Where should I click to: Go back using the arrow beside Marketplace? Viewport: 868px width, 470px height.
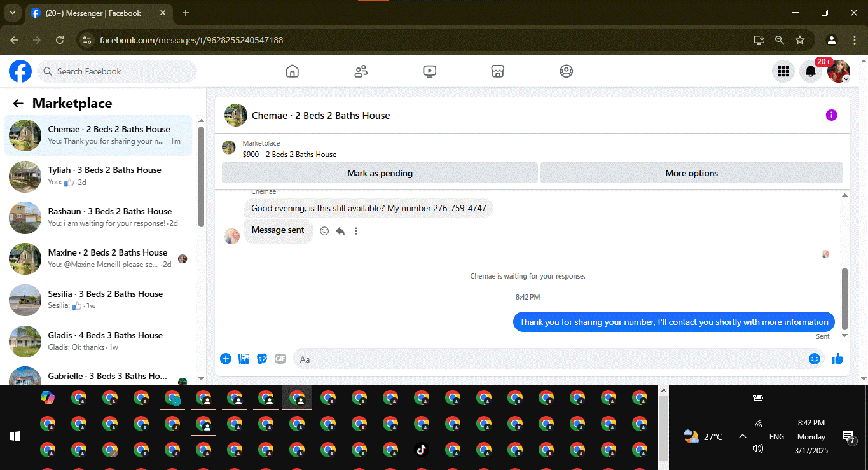coord(18,104)
